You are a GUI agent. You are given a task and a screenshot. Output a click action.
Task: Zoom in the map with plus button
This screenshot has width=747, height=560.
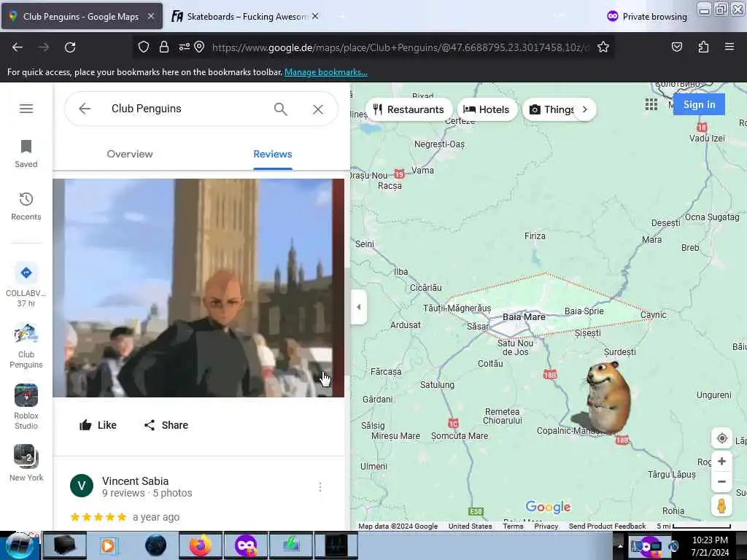tap(721, 462)
